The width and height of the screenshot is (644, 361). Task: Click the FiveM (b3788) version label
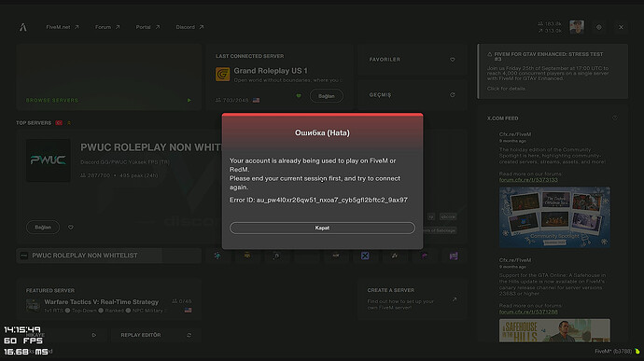(x=613, y=351)
